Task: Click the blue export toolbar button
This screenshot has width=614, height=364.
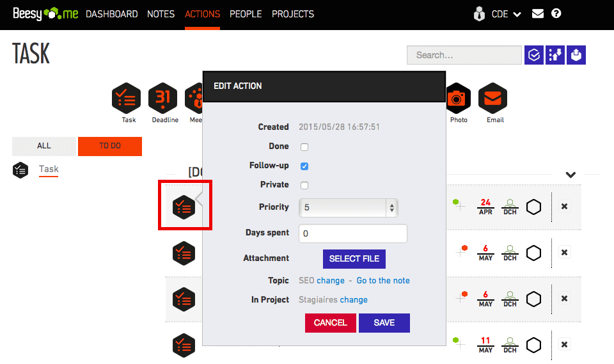Action: (x=576, y=55)
